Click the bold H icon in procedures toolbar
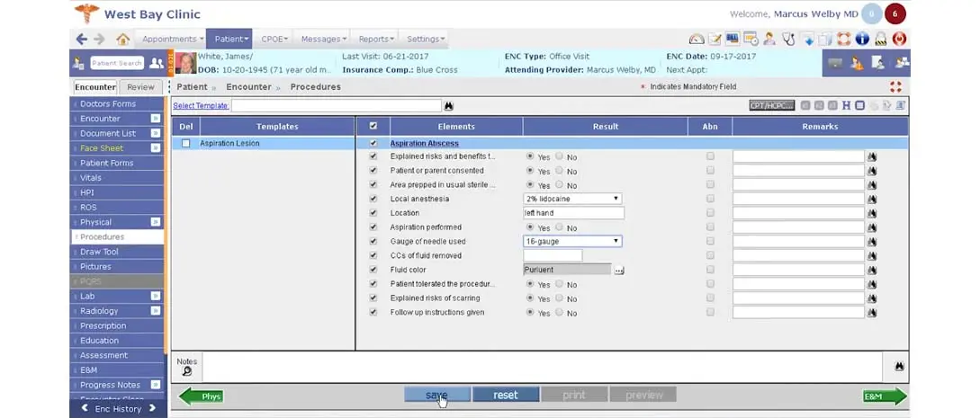The height and width of the screenshot is (418, 980). [x=846, y=105]
